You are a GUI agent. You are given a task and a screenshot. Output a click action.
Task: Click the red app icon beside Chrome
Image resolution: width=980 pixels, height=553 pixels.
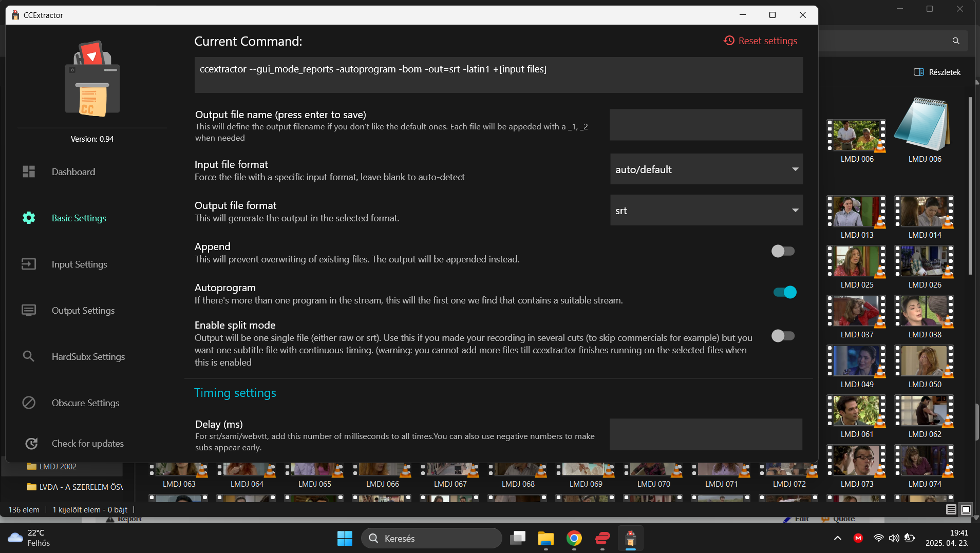tap(602, 538)
